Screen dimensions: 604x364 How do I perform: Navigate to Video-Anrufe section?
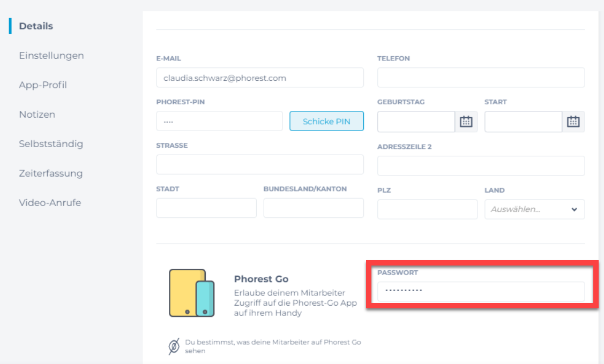pos(50,203)
